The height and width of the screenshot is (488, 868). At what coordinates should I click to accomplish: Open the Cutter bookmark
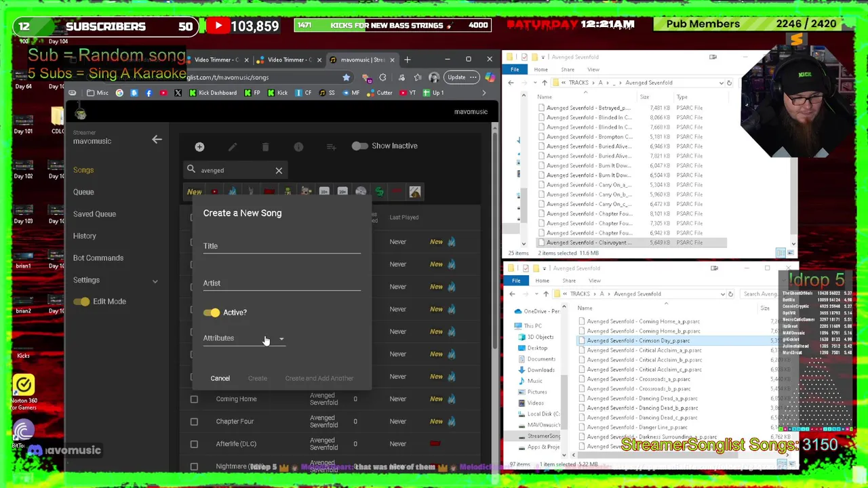[379, 93]
